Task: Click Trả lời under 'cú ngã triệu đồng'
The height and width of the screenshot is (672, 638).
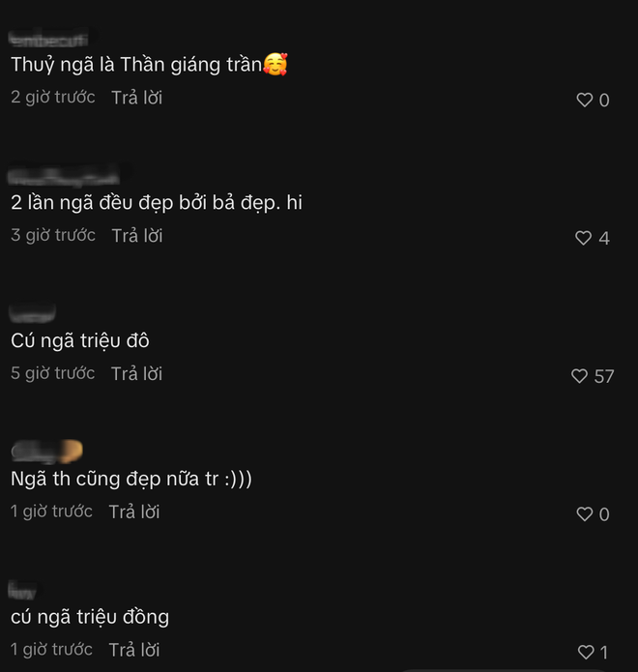Action: pyautogui.click(x=134, y=650)
